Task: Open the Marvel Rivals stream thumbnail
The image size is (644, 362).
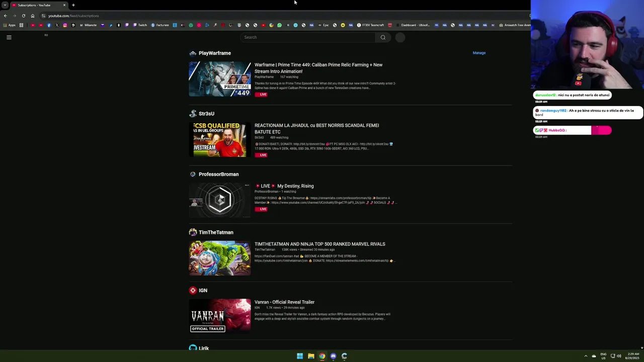Action: tap(220, 258)
